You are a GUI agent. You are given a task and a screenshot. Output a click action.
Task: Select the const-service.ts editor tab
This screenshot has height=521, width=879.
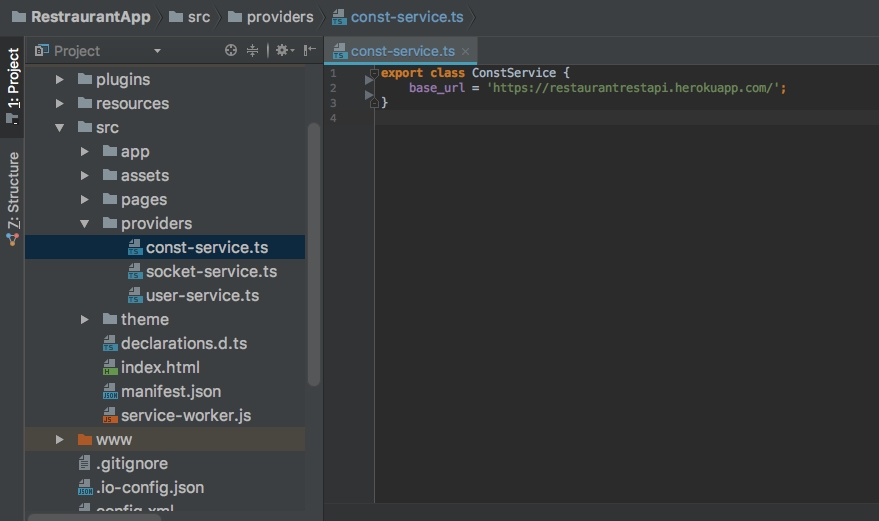point(401,51)
